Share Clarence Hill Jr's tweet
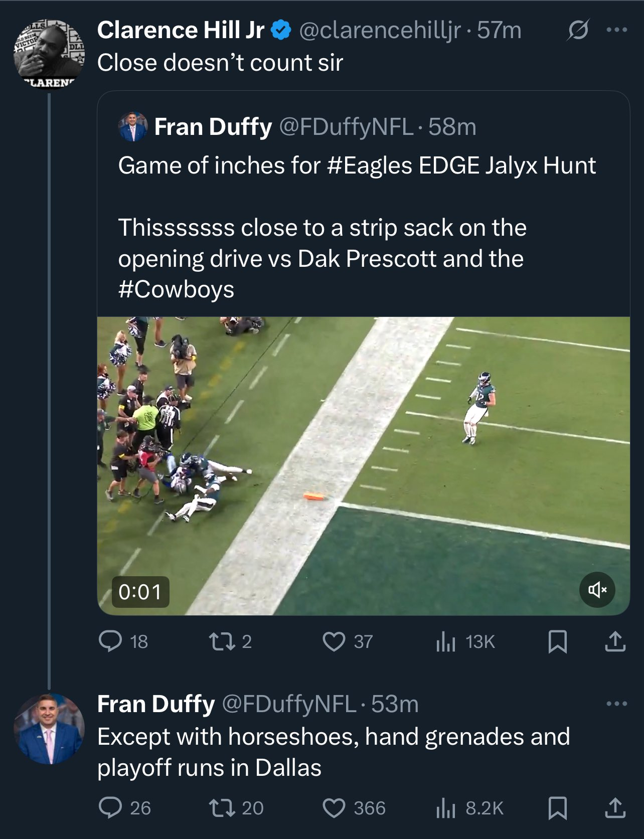Viewport: 644px width, 839px height. point(615,641)
